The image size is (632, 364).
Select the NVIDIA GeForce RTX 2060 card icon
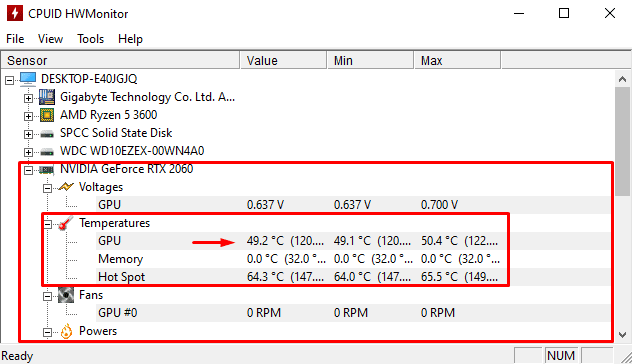click(47, 170)
